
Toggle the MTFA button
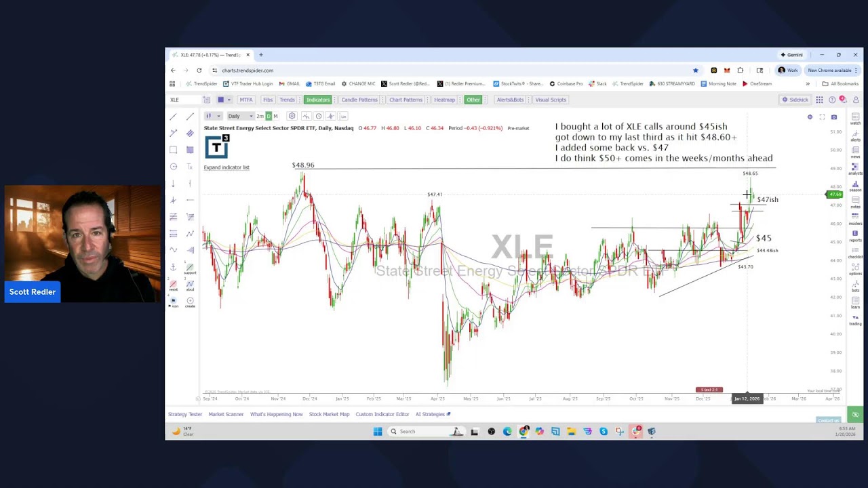point(245,100)
